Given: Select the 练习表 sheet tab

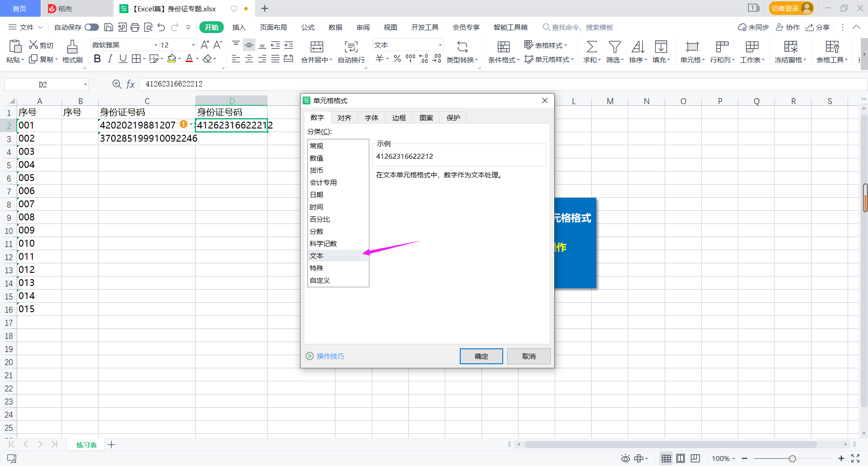Looking at the screenshot, I should coord(86,445).
